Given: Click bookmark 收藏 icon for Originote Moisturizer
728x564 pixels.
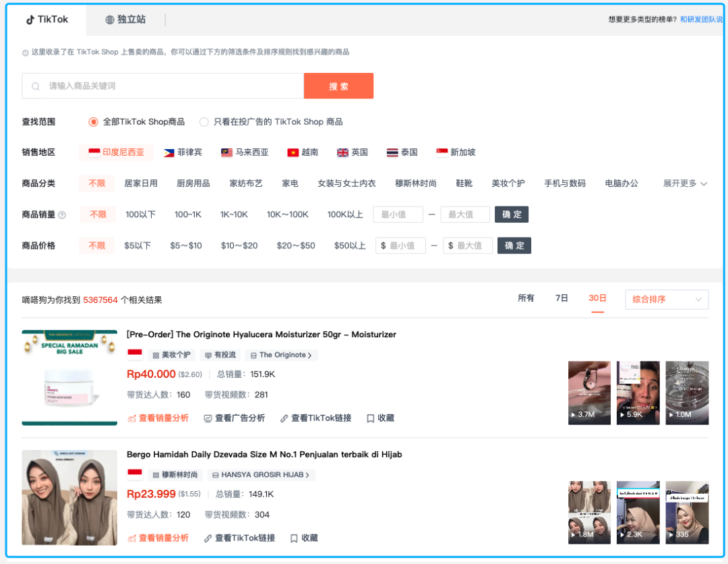Looking at the screenshot, I should [370, 418].
